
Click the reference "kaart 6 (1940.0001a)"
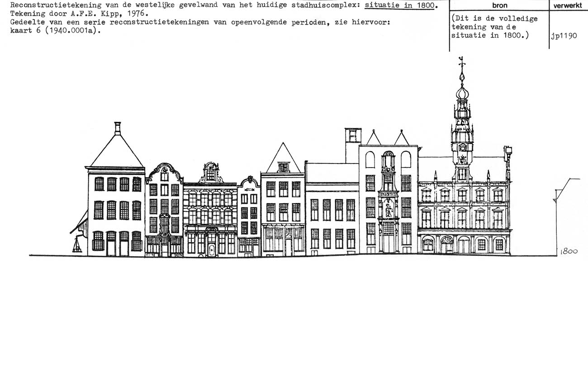point(54,31)
